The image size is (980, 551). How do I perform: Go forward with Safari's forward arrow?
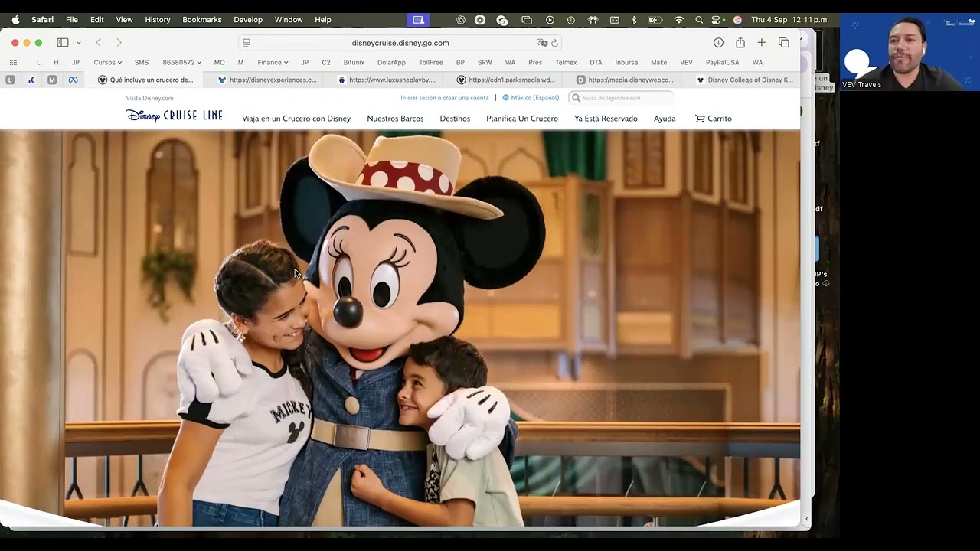(119, 43)
